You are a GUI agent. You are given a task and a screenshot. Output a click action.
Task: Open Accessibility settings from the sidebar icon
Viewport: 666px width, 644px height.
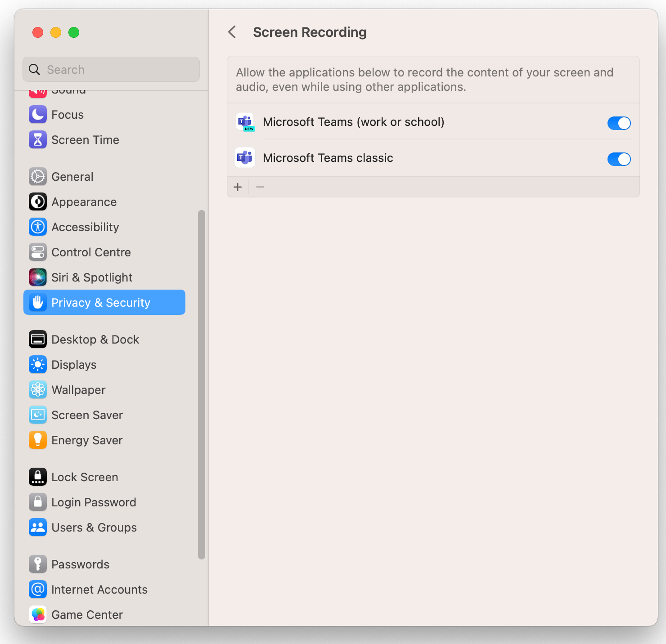[x=38, y=227]
